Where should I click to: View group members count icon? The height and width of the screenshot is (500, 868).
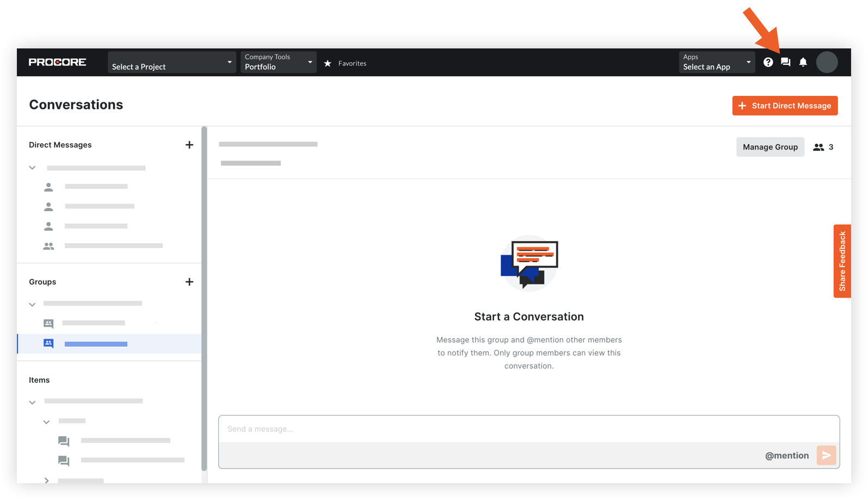point(818,147)
